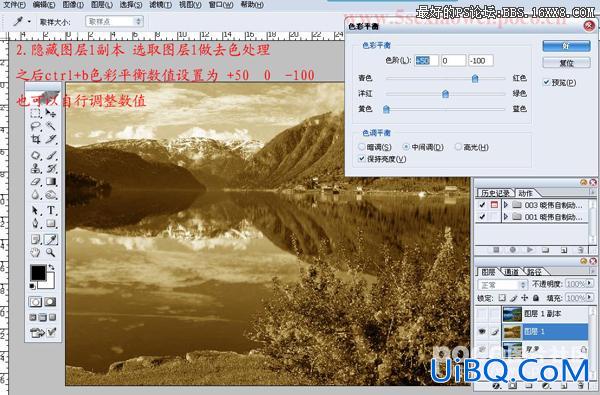Open the 图像(I) menu
600x395 pixels.
(73, 5)
